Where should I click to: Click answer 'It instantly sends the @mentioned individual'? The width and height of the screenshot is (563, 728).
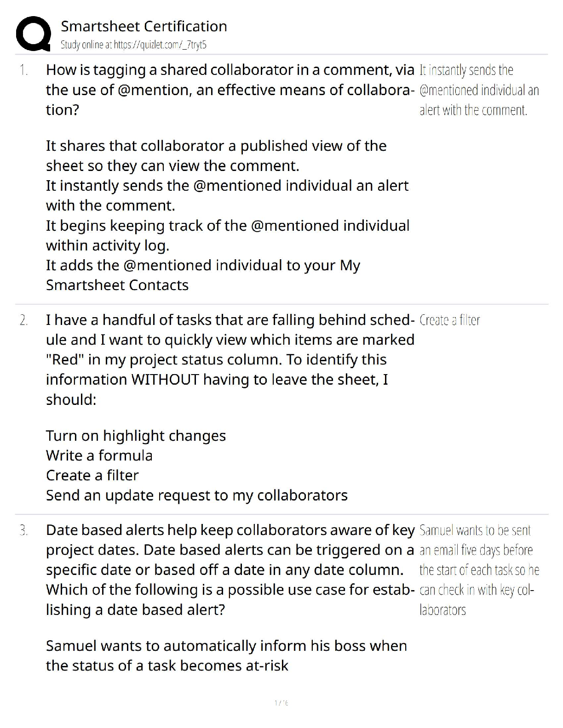coord(478,90)
